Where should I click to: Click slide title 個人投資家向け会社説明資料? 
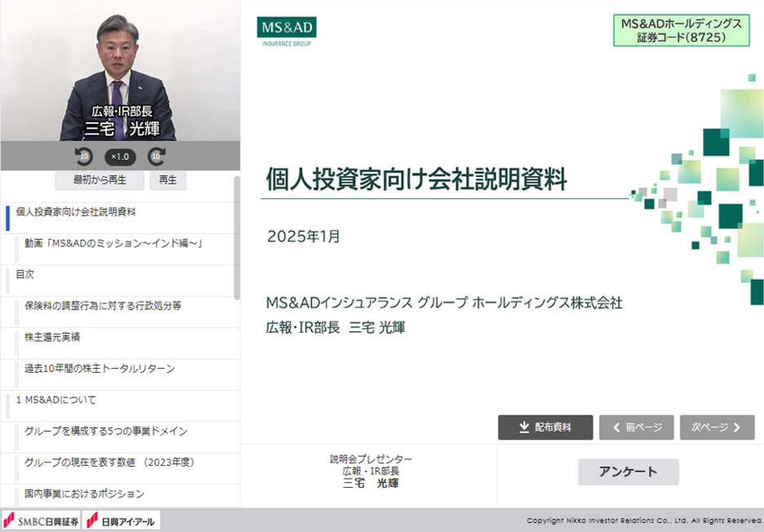[416, 179]
